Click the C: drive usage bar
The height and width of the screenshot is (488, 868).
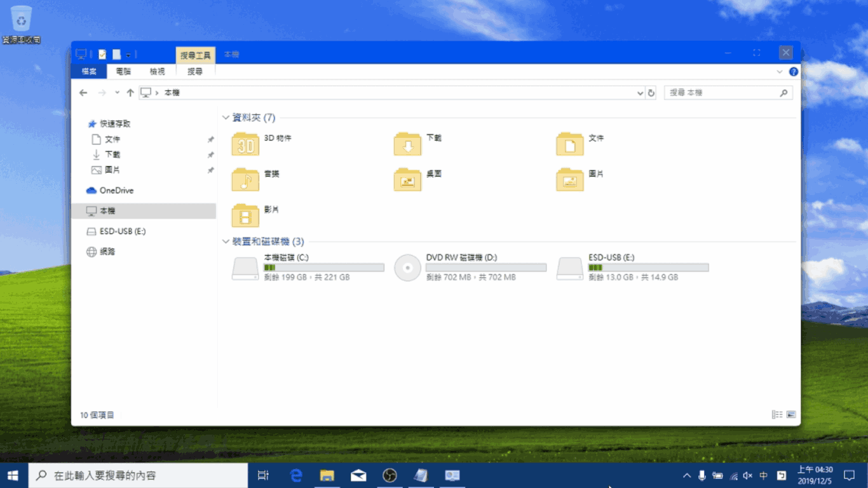tap(324, 268)
